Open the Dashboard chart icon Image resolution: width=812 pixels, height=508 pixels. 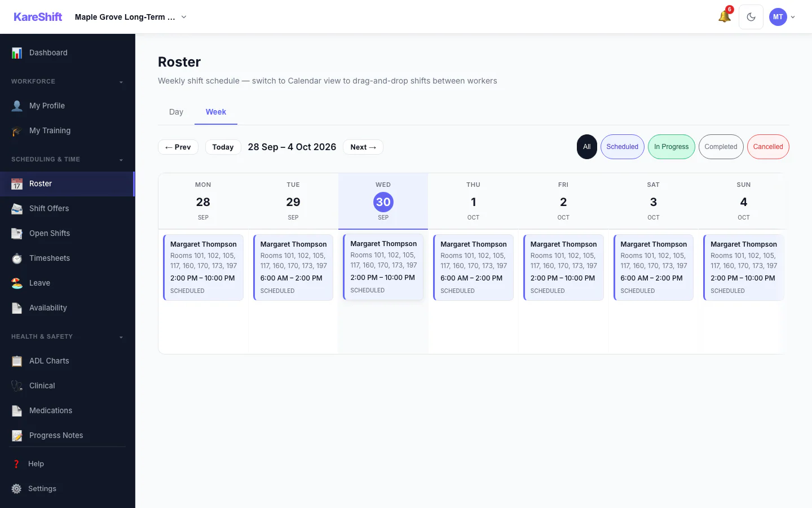17,52
